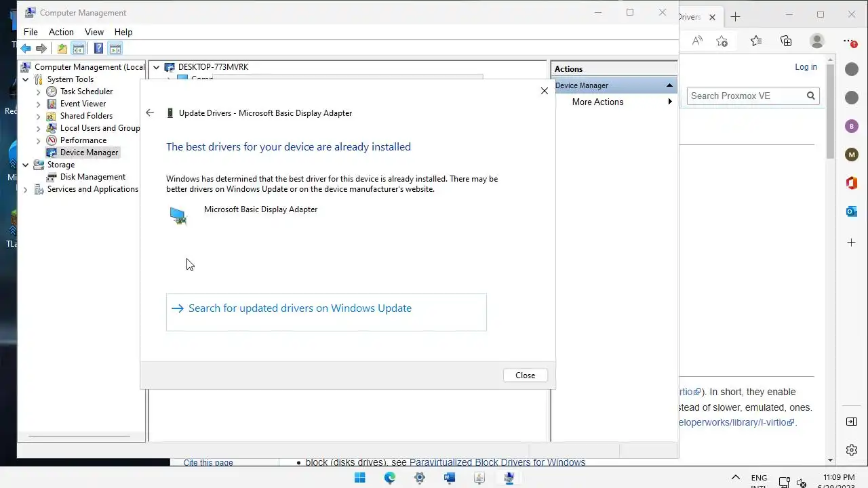Viewport: 868px width, 488px height.
Task: Expand Services and Applications node
Action: click(x=26, y=189)
